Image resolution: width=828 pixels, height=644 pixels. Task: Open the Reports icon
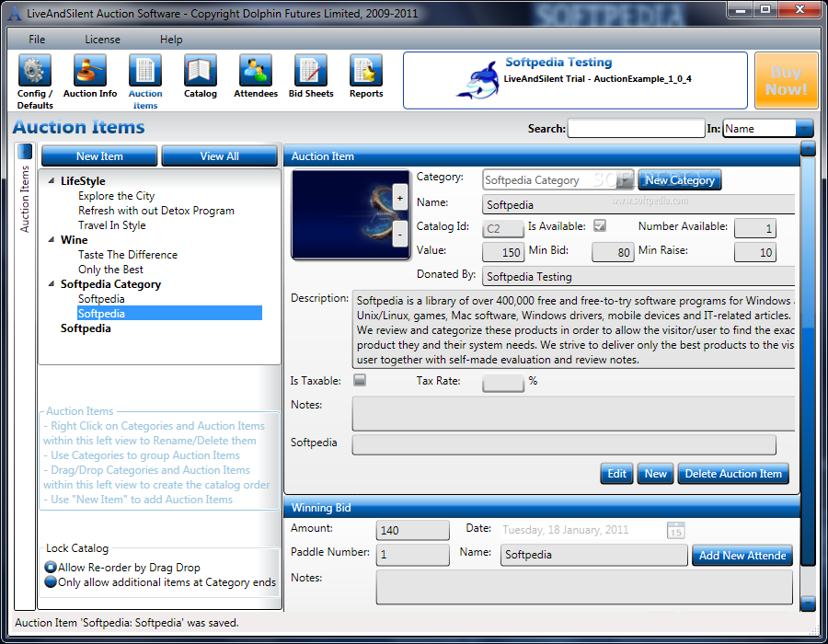point(366,71)
